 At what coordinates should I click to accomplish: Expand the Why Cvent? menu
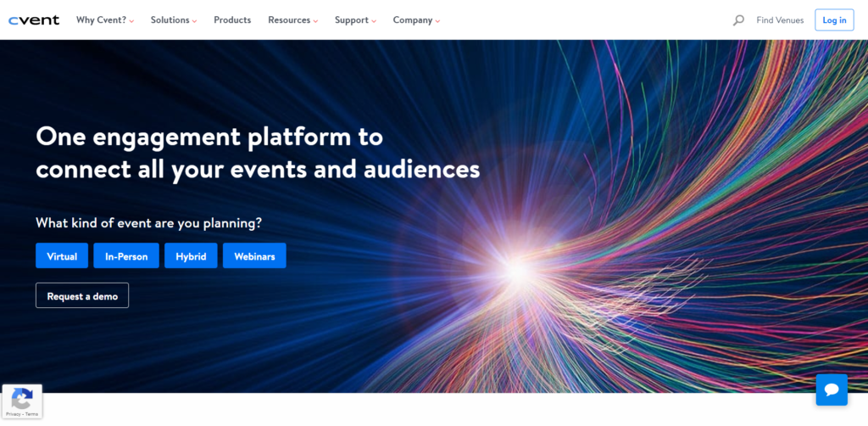point(105,20)
